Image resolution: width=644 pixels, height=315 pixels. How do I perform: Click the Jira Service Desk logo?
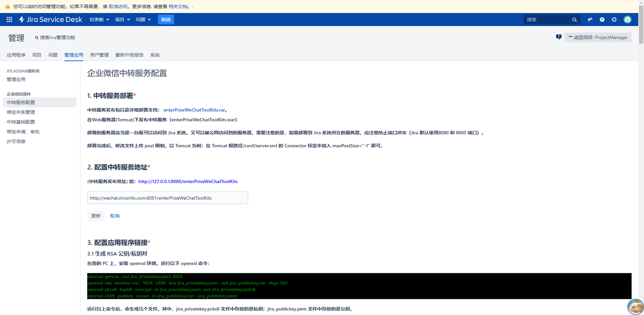[x=51, y=20]
